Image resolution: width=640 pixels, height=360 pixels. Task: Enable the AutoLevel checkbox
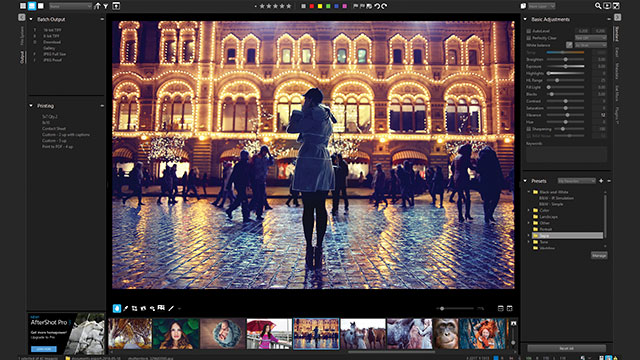pos(529,31)
